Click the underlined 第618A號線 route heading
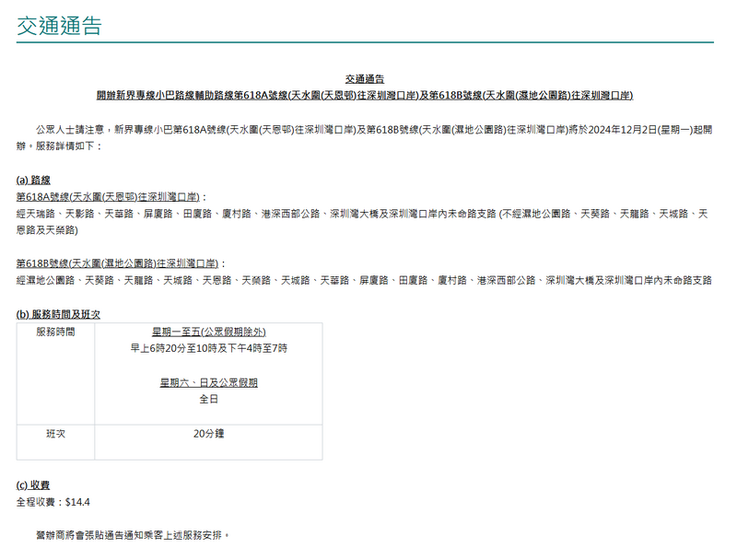737x560 pixels. tap(108, 197)
